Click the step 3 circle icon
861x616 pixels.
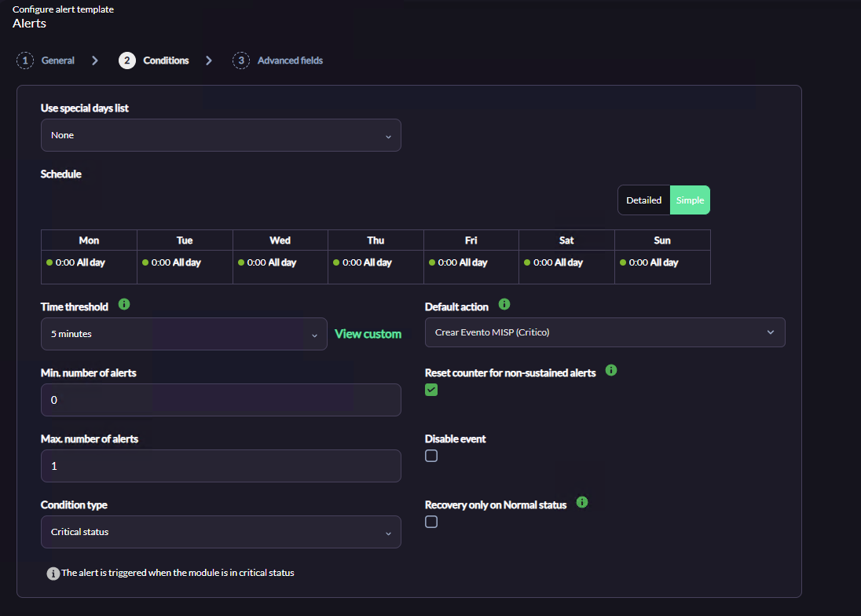tap(241, 60)
